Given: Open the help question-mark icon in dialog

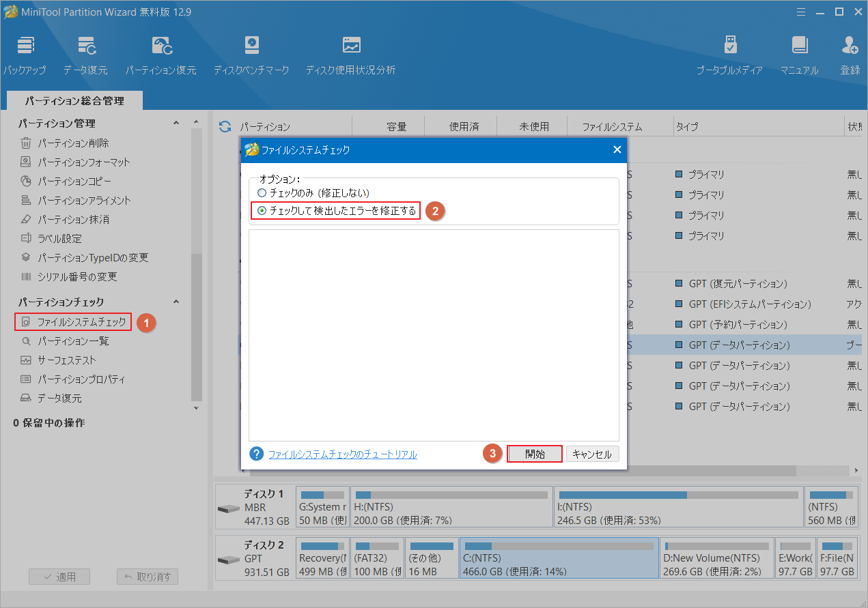Looking at the screenshot, I should point(256,454).
